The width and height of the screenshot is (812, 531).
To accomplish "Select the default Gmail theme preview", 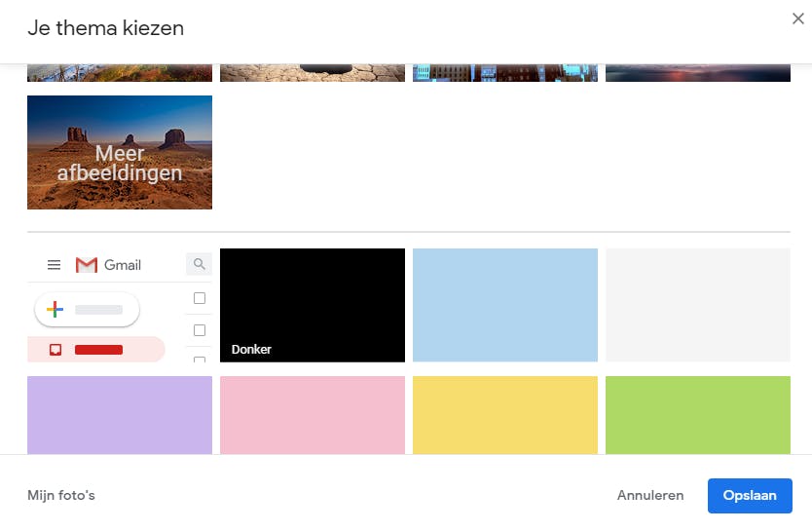I will coord(120,305).
